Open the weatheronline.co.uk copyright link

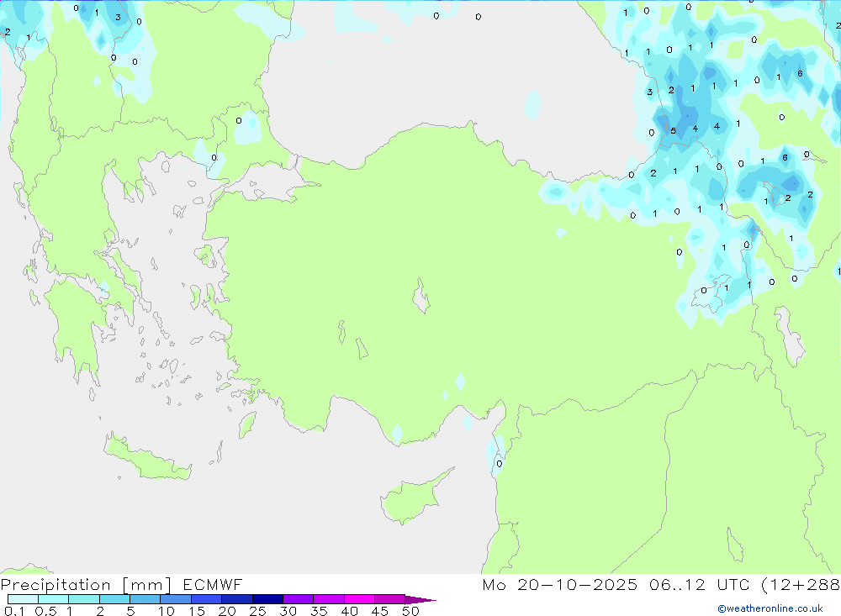click(770, 608)
